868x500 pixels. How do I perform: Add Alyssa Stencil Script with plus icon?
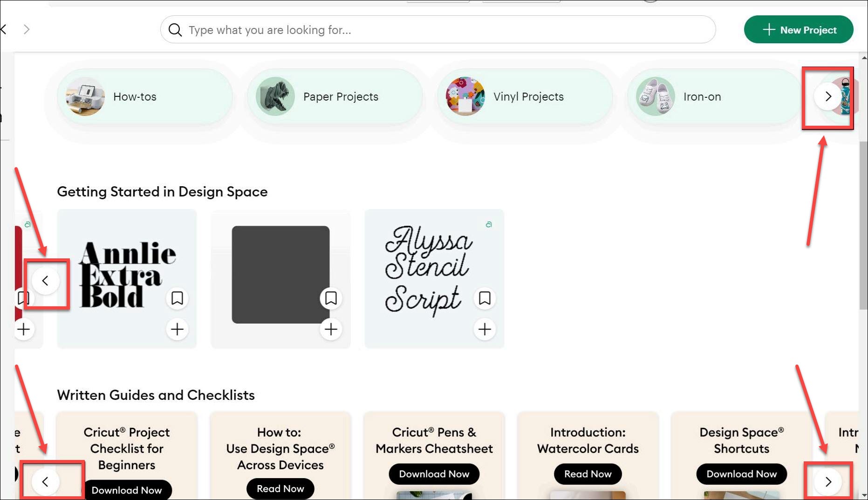(x=485, y=330)
